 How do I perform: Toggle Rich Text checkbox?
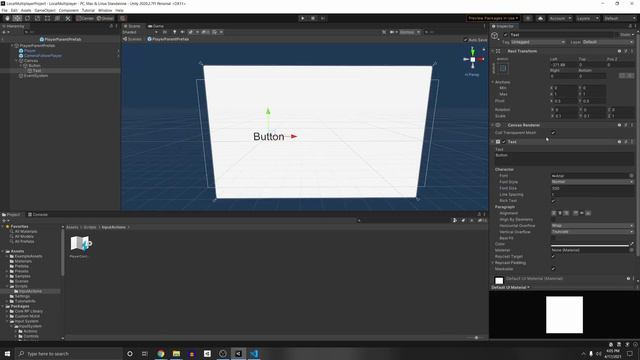tap(553, 201)
